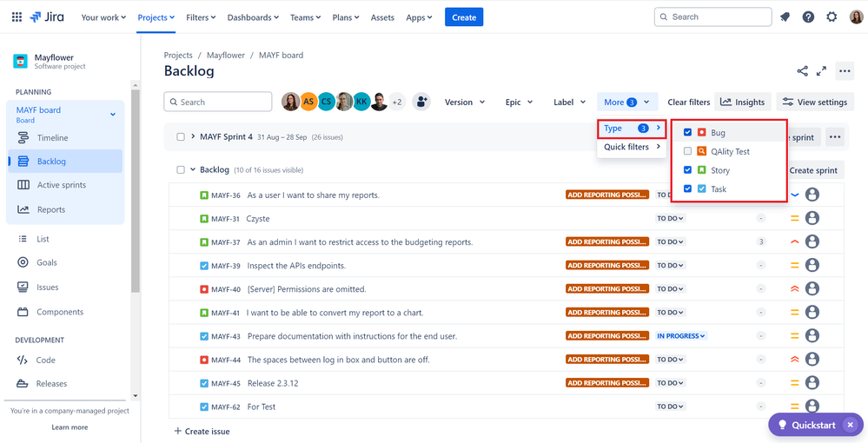This screenshot has height=443, width=868.
Task: Open the Projects menu
Action: tap(156, 17)
